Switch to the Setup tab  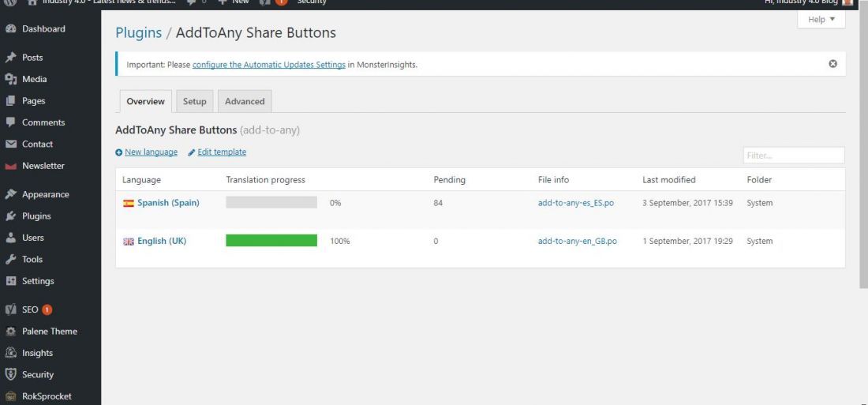coord(194,101)
